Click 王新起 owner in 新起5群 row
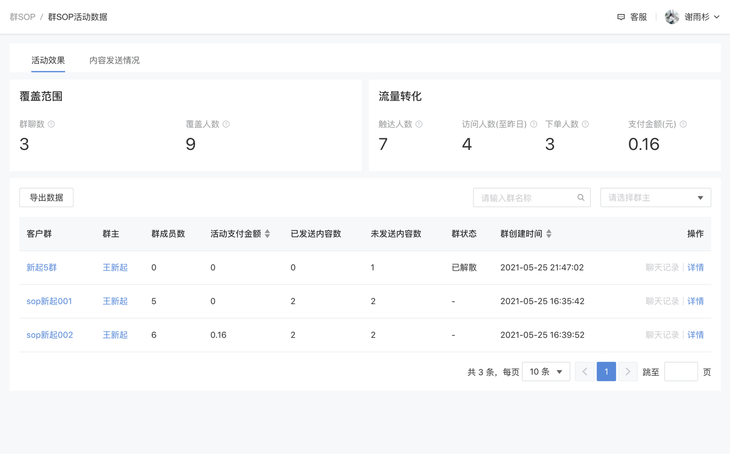 click(115, 267)
